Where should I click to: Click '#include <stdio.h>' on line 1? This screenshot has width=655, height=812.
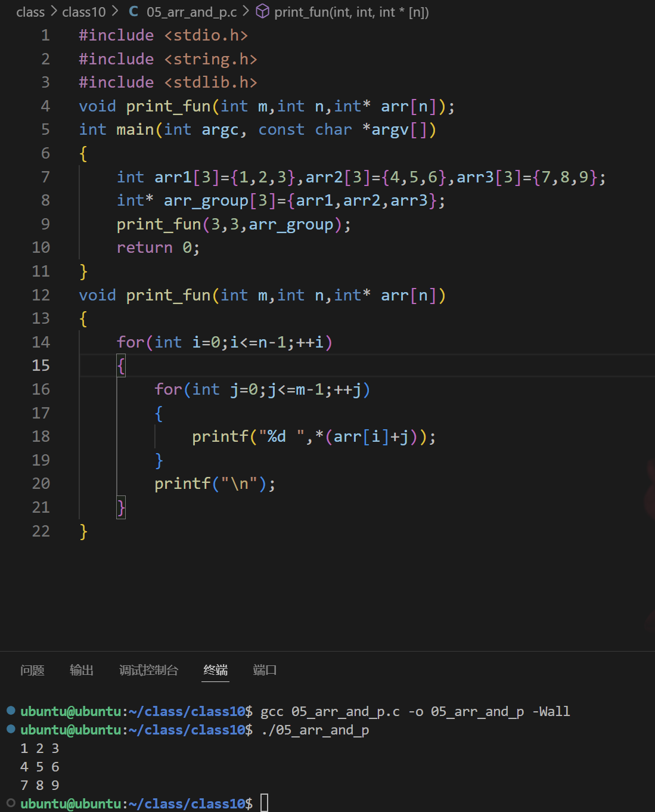163,35
